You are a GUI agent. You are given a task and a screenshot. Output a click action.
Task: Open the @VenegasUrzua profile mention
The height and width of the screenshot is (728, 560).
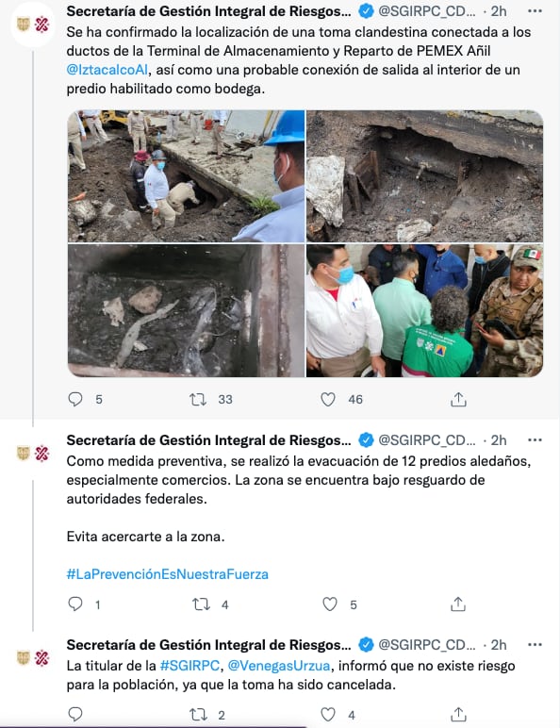click(x=279, y=666)
